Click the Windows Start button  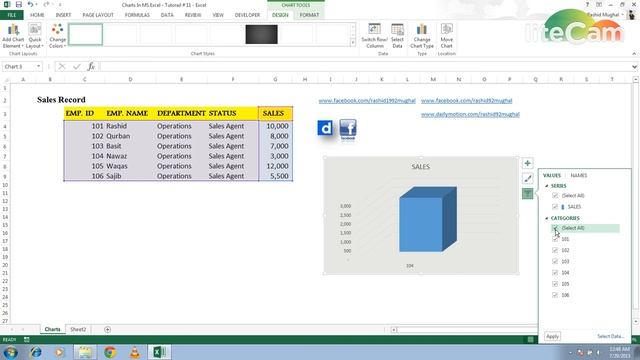(11, 352)
